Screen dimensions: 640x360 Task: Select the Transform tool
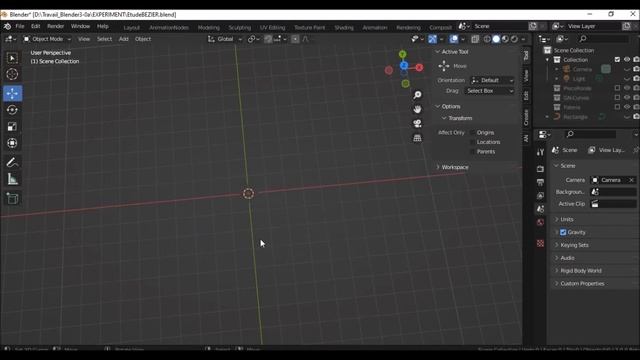(12, 143)
